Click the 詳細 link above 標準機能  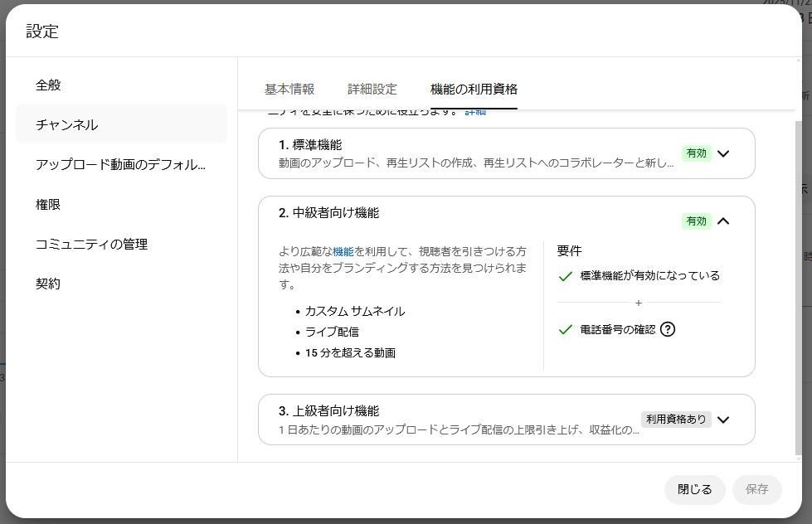475,111
